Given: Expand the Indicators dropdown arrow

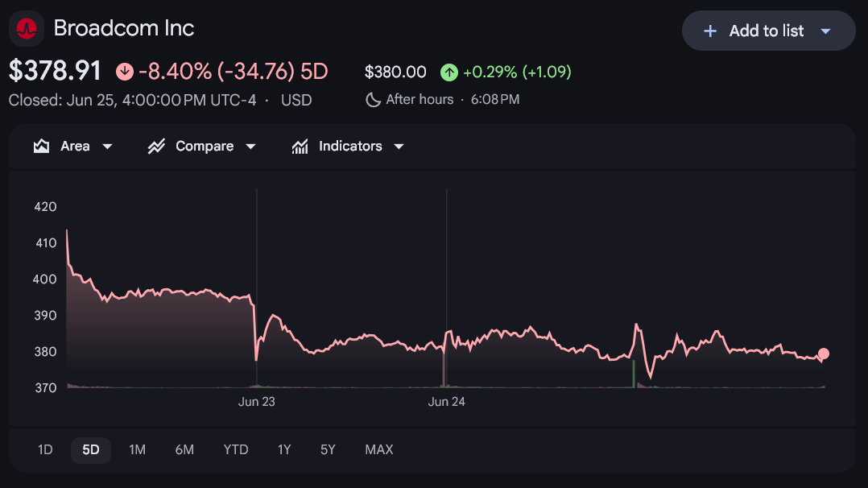Looking at the screenshot, I should 399,147.
